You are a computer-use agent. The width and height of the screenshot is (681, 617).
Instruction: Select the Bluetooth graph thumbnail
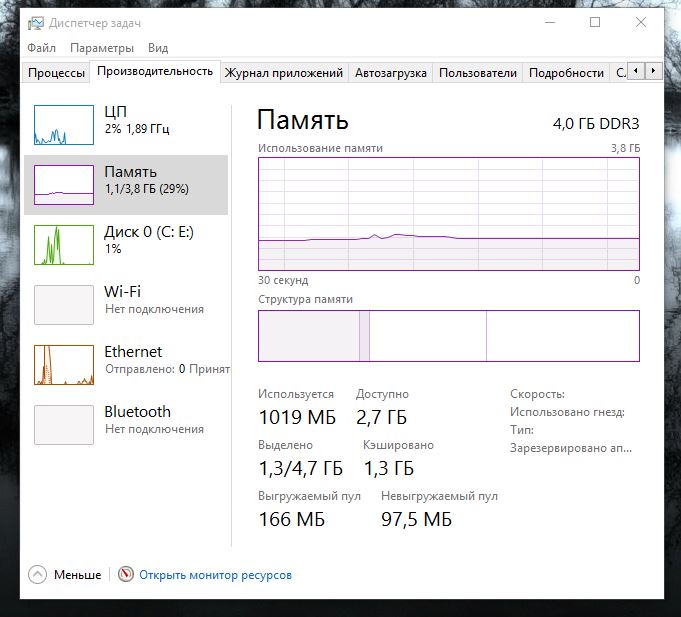[64, 425]
